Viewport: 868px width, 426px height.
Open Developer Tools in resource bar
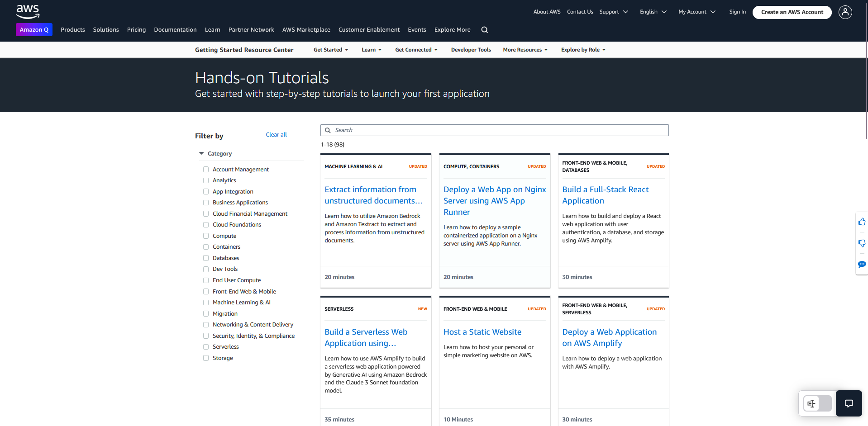click(x=471, y=50)
